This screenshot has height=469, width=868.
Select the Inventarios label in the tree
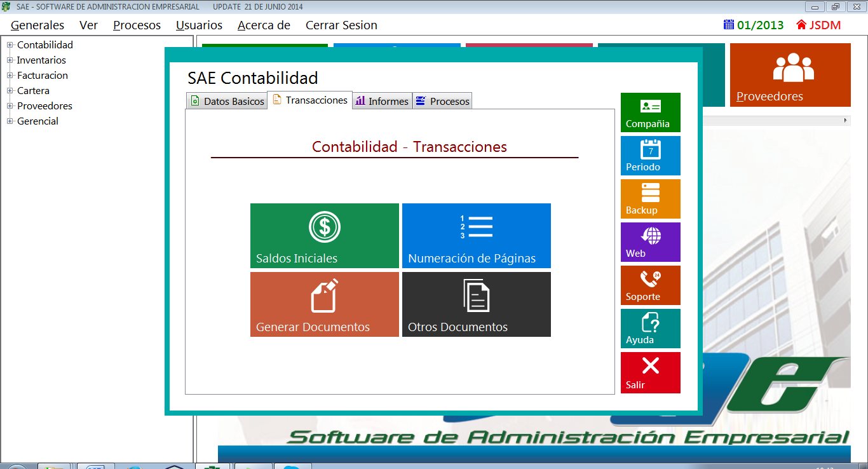click(x=41, y=60)
